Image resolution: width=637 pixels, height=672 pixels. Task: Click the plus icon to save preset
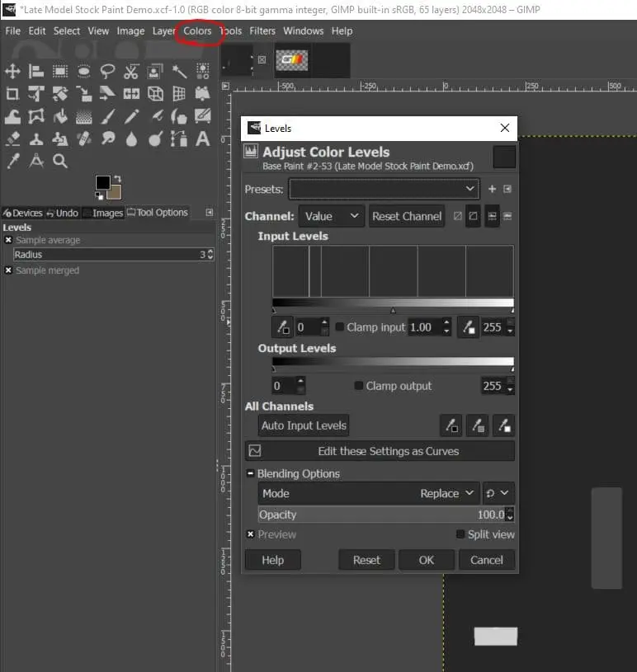click(x=493, y=189)
